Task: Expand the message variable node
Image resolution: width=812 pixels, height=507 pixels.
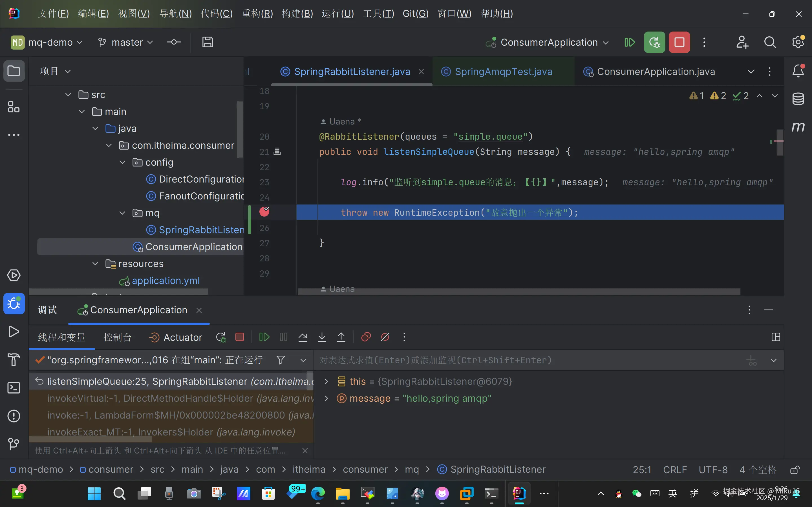Action: [x=326, y=398]
